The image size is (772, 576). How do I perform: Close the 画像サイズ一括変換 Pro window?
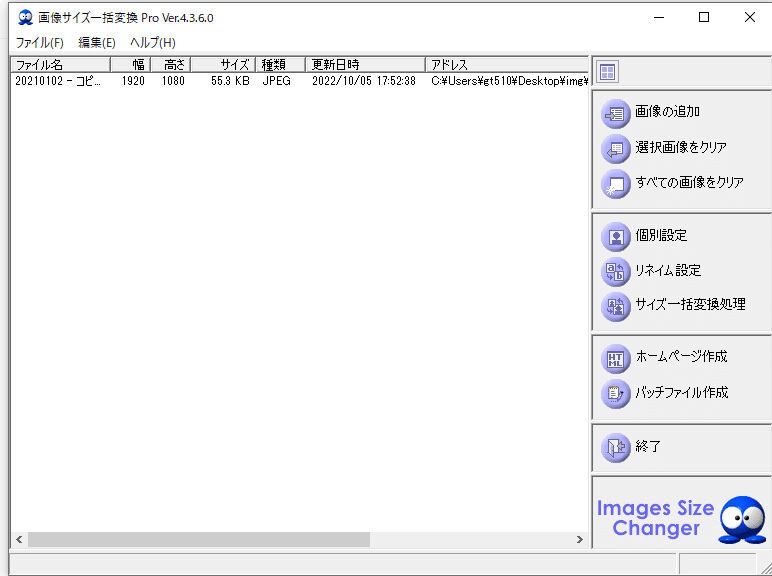pyautogui.click(x=749, y=17)
